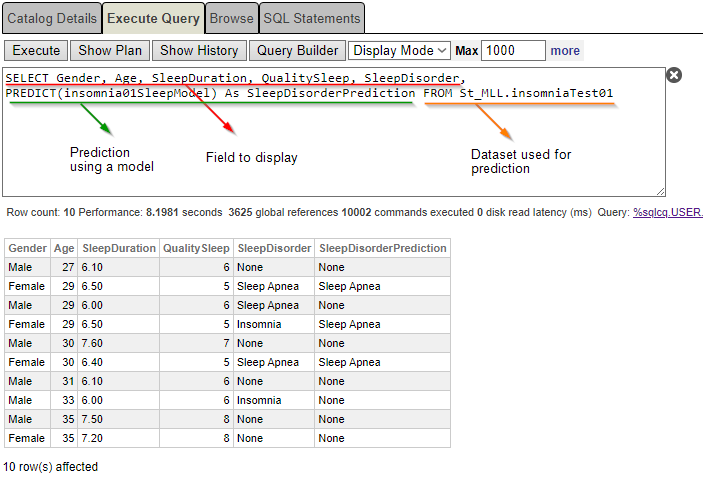Image resolution: width=703 pixels, height=484 pixels.
Task: Run the query with Execute button
Action: (x=36, y=50)
